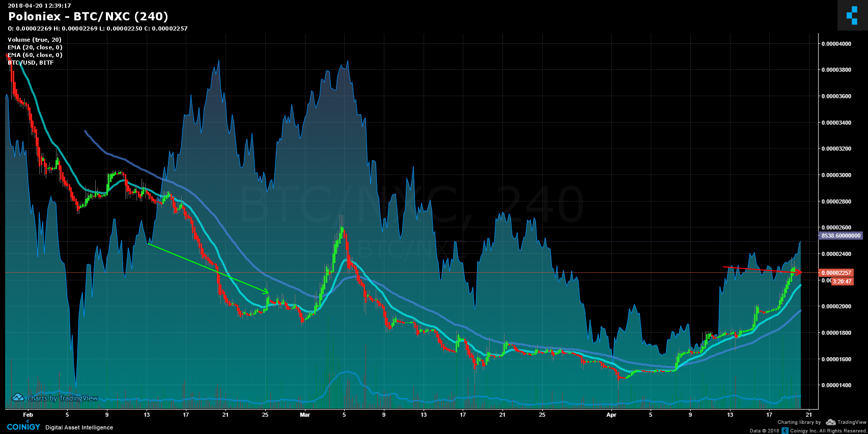
Task: Select the 'EMA (20, close, 0)' legend entry
Action: (35, 47)
